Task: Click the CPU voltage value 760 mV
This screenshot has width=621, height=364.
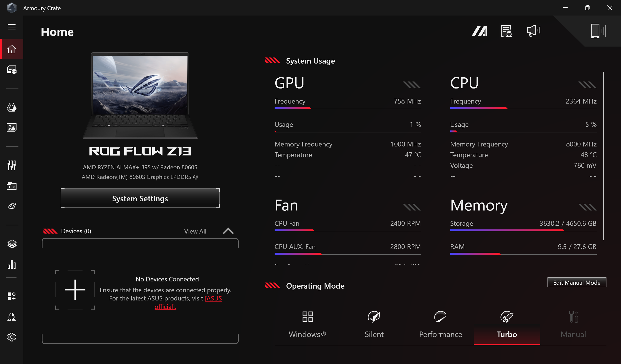Action: click(x=585, y=165)
